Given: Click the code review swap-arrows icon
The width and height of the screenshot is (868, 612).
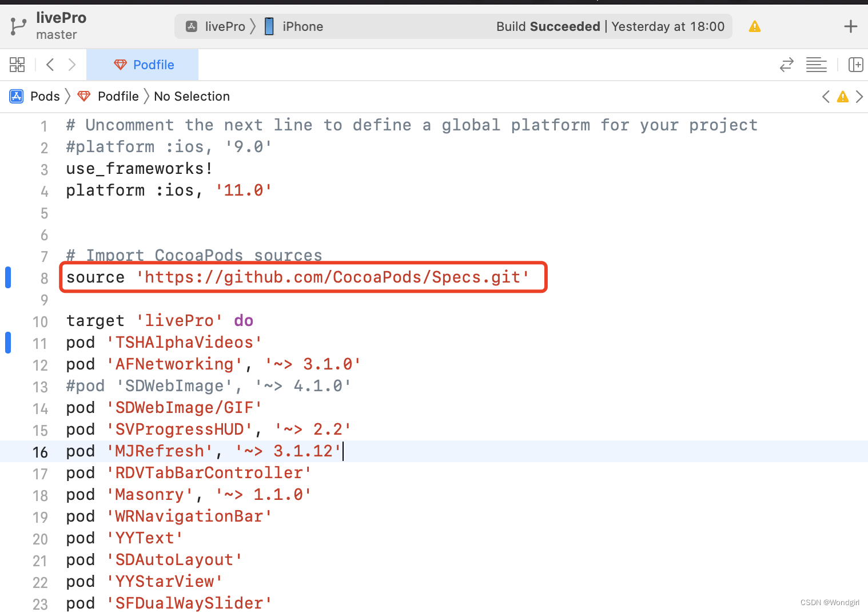Looking at the screenshot, I should (787, 65).
